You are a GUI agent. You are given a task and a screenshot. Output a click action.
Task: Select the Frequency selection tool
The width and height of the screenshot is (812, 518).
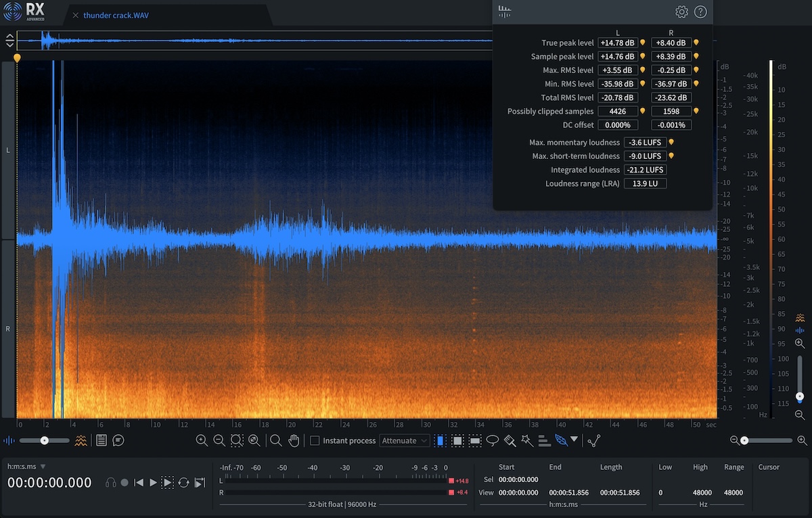pyautogui.click(x=475, y=440)
